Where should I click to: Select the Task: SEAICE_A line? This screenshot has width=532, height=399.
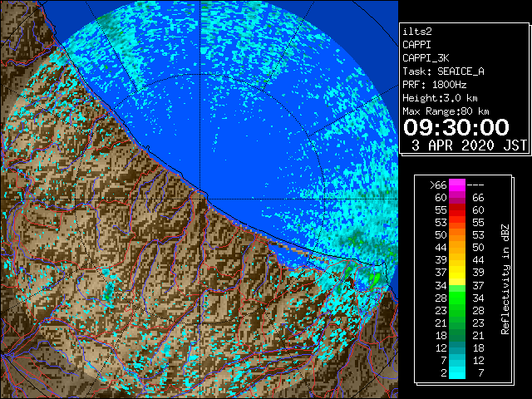[x=443, y=71]
